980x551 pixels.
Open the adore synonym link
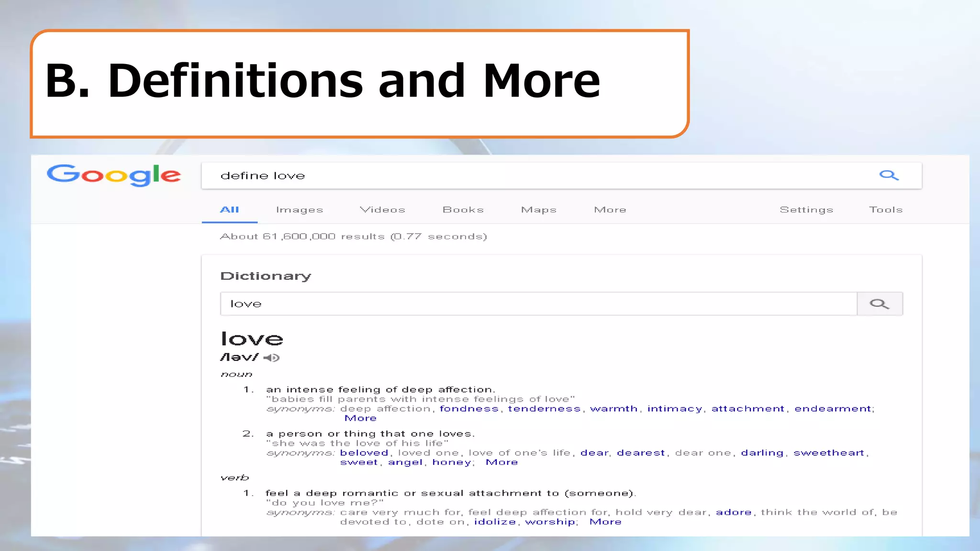(734, 512)
